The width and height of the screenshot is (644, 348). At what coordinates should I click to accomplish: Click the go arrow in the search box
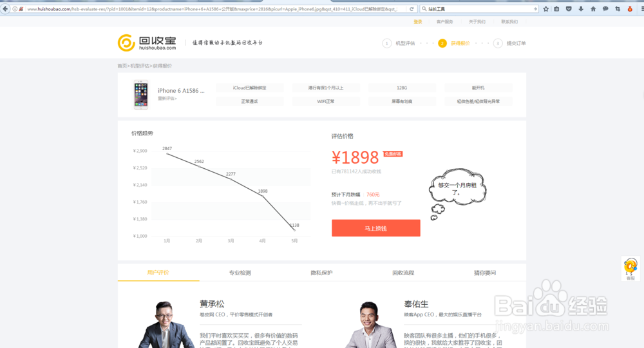pyautogui.click(x=535, y=8)
